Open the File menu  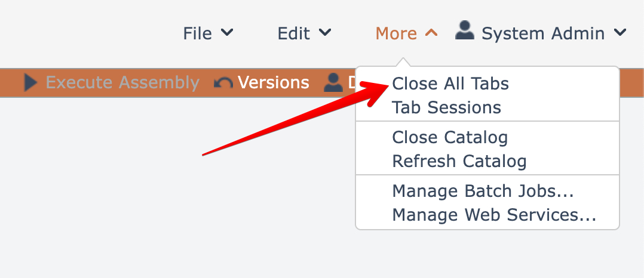(198, 33)
